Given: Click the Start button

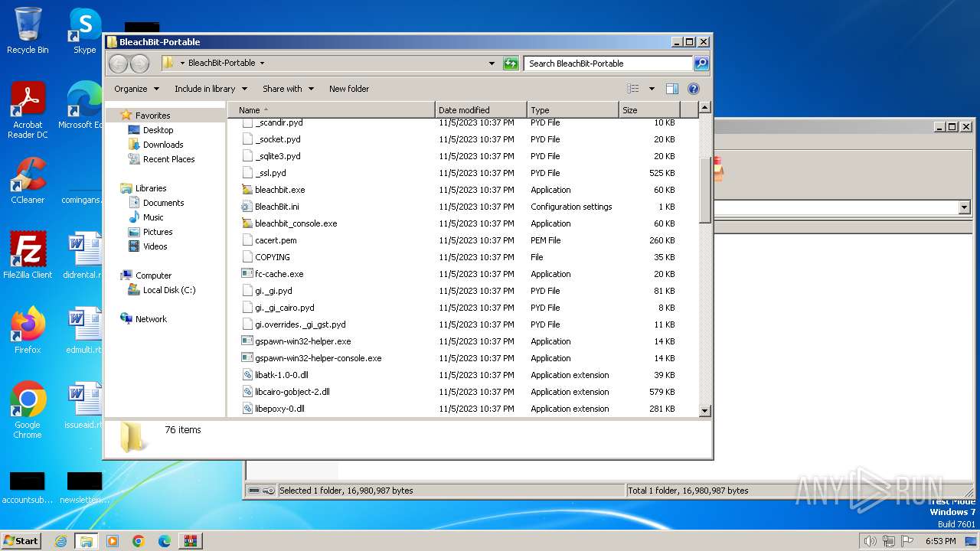Looking at the screenshot, I should click(21, 541).
